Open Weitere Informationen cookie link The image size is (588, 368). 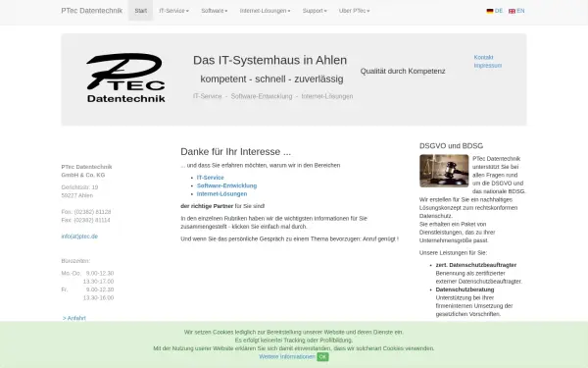[x=287, y=357]
